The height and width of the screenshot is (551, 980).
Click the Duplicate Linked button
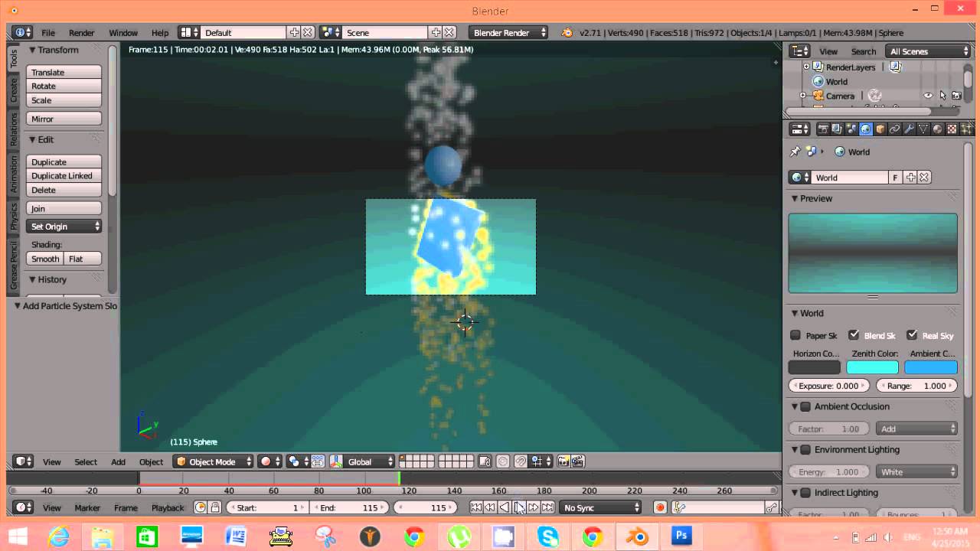click(64, 175)
